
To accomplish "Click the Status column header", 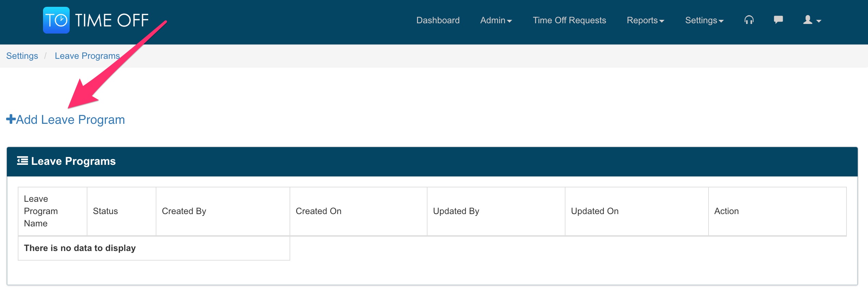I will [105, 211].
